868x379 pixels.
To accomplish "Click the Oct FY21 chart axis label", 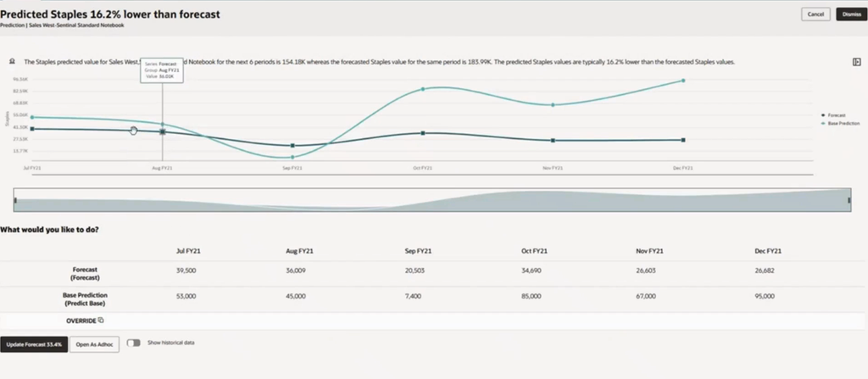I will pyautogui.click(x=422, y=168).
